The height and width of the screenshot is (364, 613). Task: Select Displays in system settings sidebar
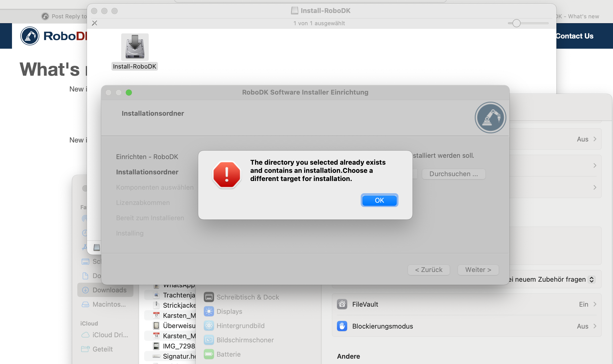coord(229,311)
